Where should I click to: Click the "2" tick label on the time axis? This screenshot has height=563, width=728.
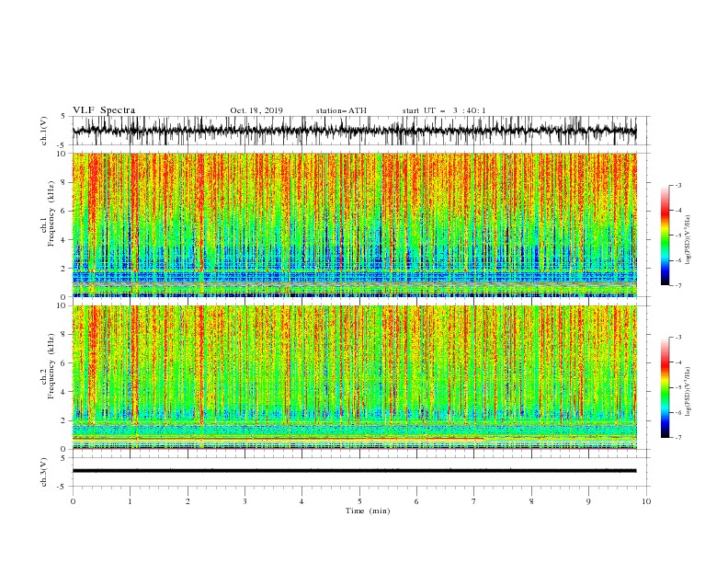coord(188,501)
